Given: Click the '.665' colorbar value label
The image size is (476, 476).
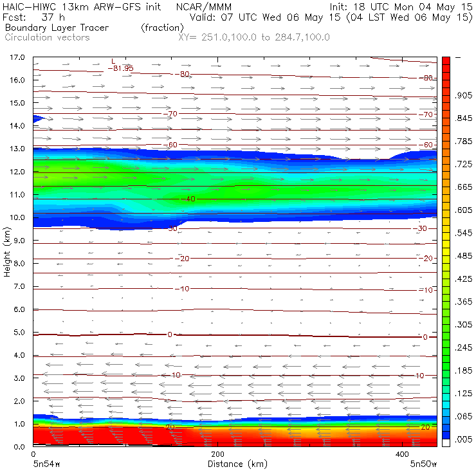Looking at the screenshot, I should pyautogui.click(x=463, y=187).
